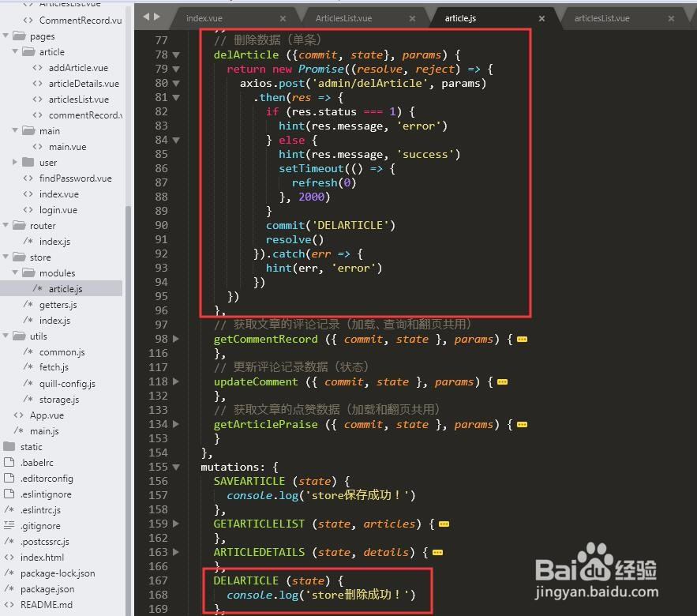Open storage.js file
697x616 pixels.
tap(58, 400)
